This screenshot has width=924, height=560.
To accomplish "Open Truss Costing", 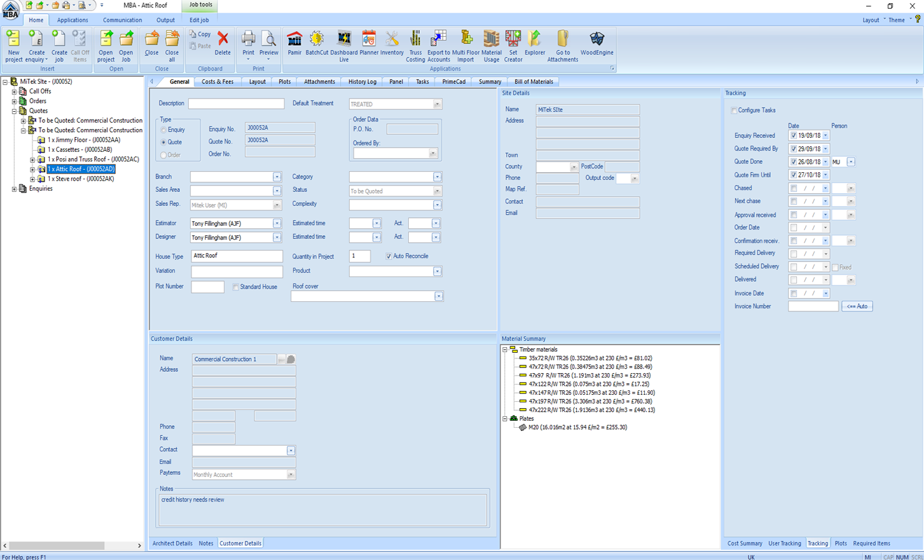I will point(415,46).
